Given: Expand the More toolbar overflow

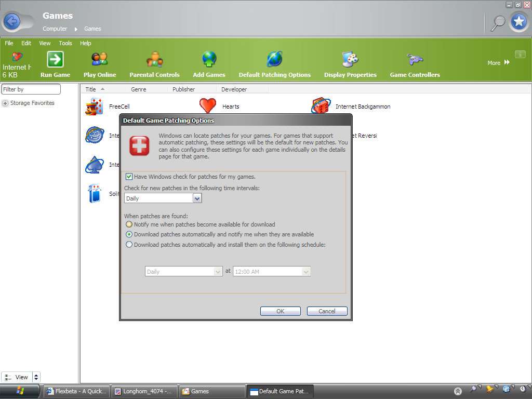Looking at the screenshot, I should [498, 63].
